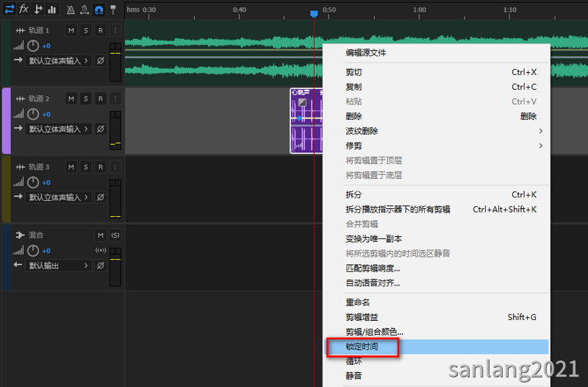Select 拆分 in the context menu
Screen dimensions: 588x387
(x=354, y=195)
